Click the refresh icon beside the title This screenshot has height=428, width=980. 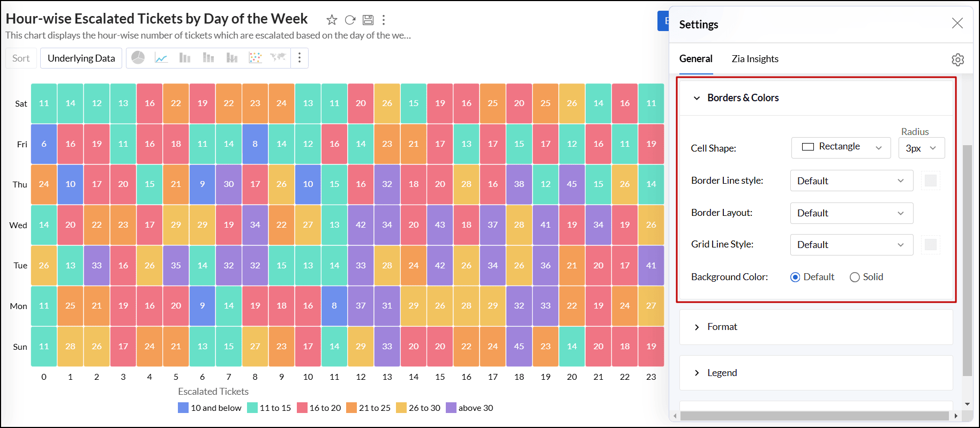click(x=350, y=20)
